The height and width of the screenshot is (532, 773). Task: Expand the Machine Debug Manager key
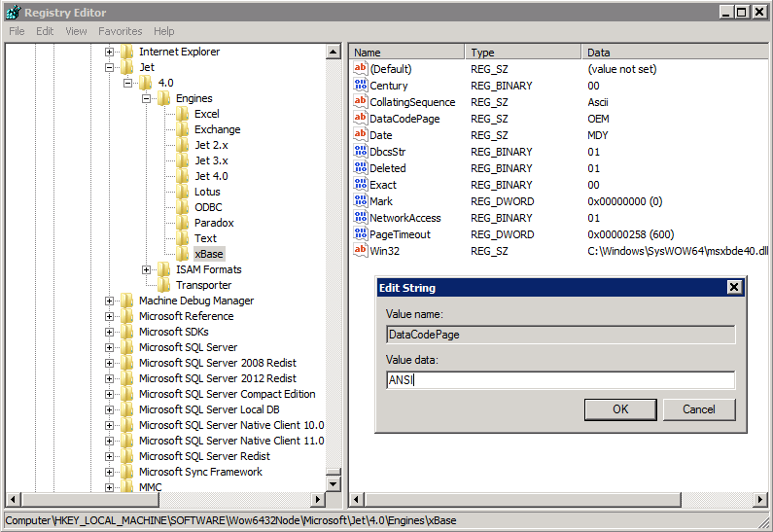[x=110, y=301]
